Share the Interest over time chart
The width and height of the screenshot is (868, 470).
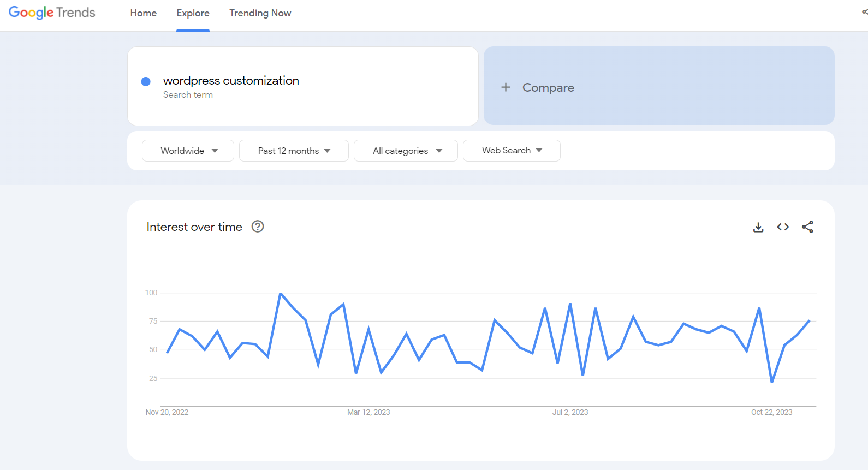click(807, 227)
